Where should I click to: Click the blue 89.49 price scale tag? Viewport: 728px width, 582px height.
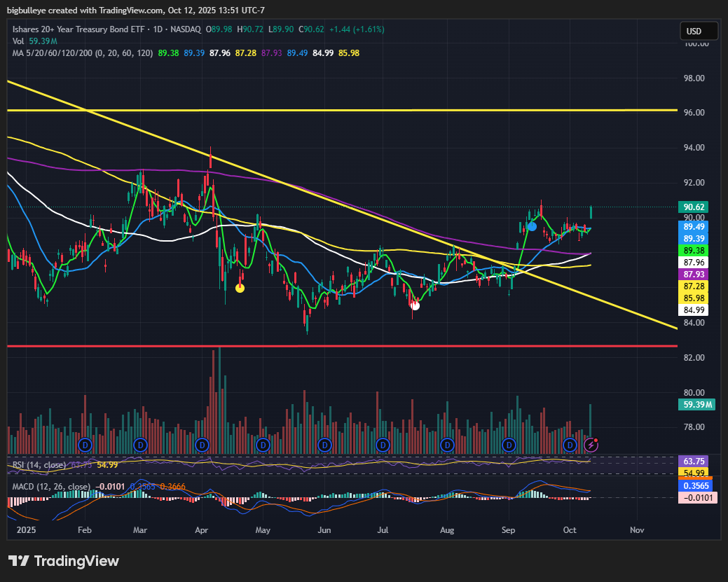694,226
